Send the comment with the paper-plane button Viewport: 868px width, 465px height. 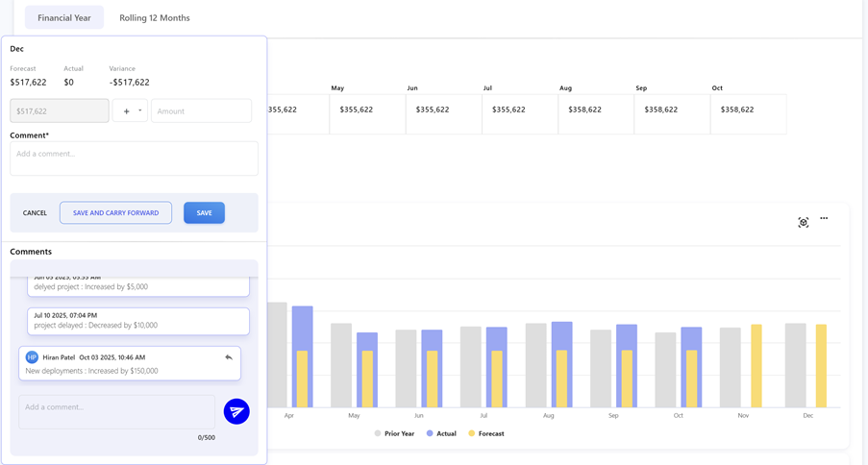coord(236,412)
